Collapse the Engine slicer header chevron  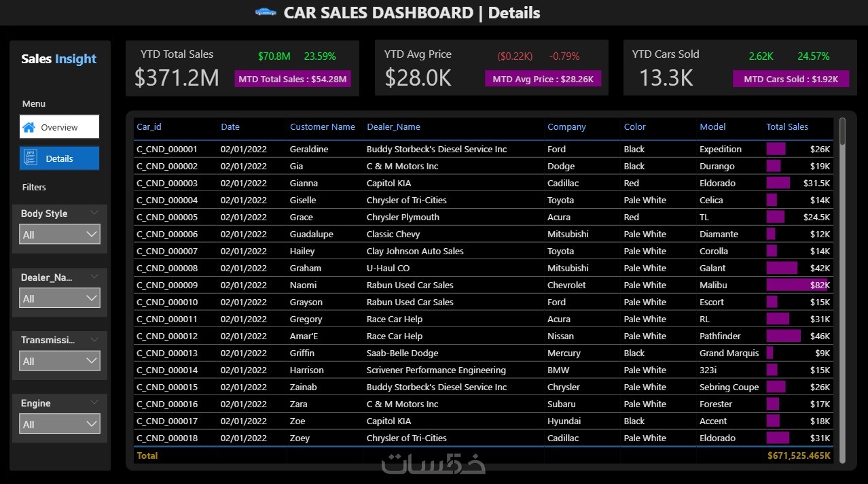(94, 402)
